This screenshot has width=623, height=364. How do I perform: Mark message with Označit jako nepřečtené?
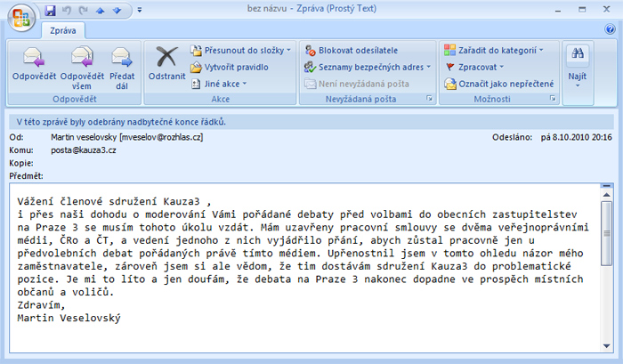pyautogui.click(x=498, y=83)
